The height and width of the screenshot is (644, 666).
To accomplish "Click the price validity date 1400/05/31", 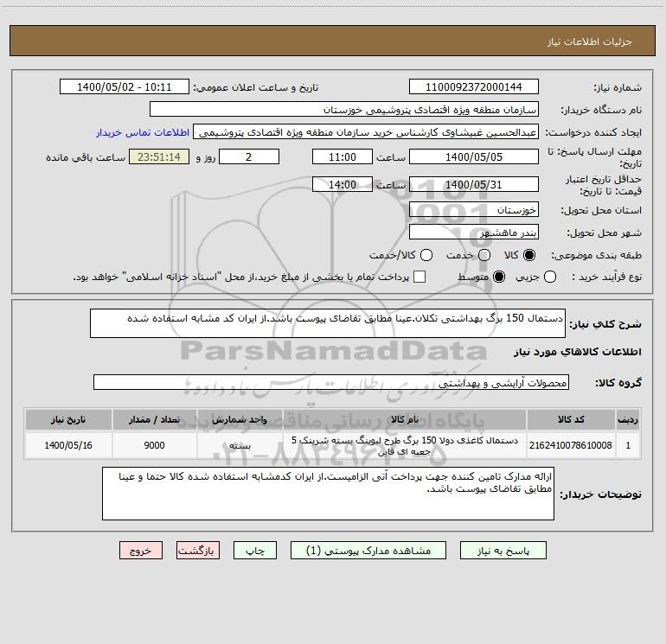I will (474, 184).
